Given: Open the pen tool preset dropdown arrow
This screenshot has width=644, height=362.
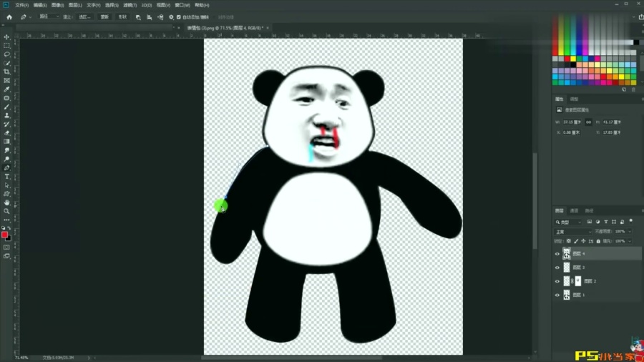Looking at the screenshot, I should [x=30, y=17].
